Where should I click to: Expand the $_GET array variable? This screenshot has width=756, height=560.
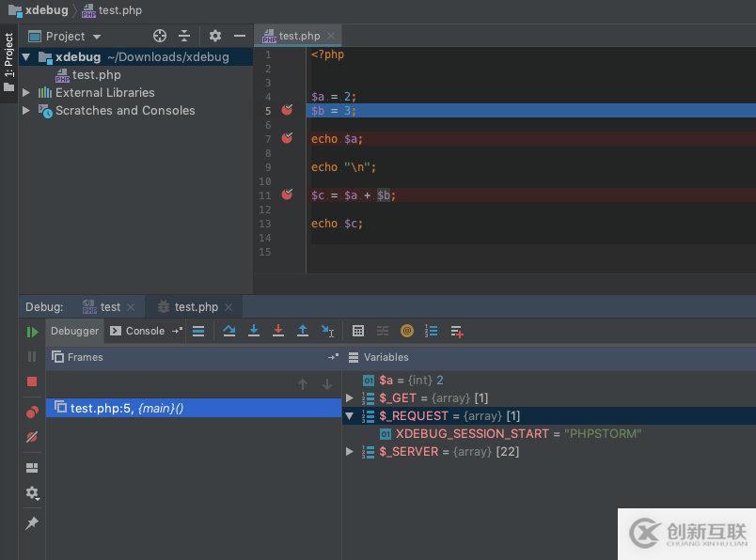tap(350, 398)
